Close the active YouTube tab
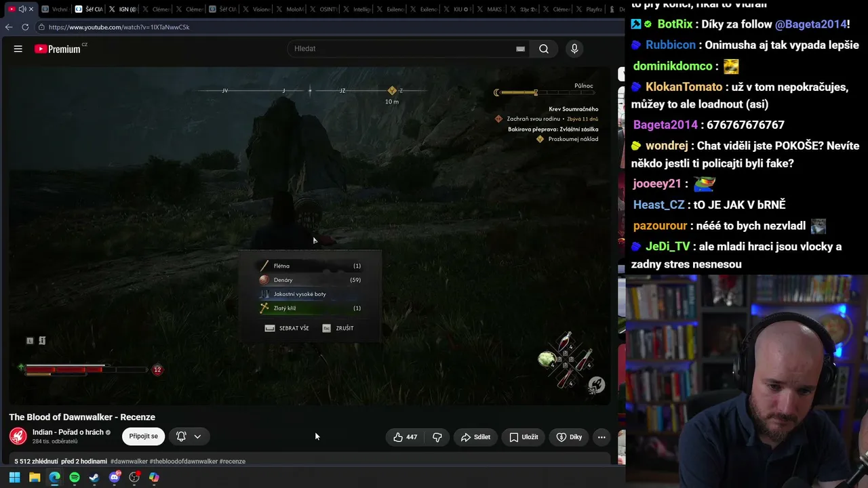 [x=31, y=9]
